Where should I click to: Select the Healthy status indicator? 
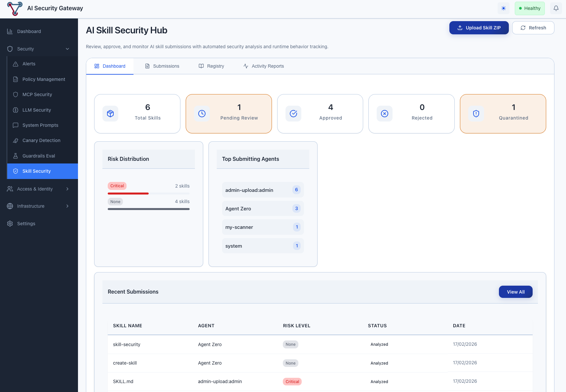(529, 8)
